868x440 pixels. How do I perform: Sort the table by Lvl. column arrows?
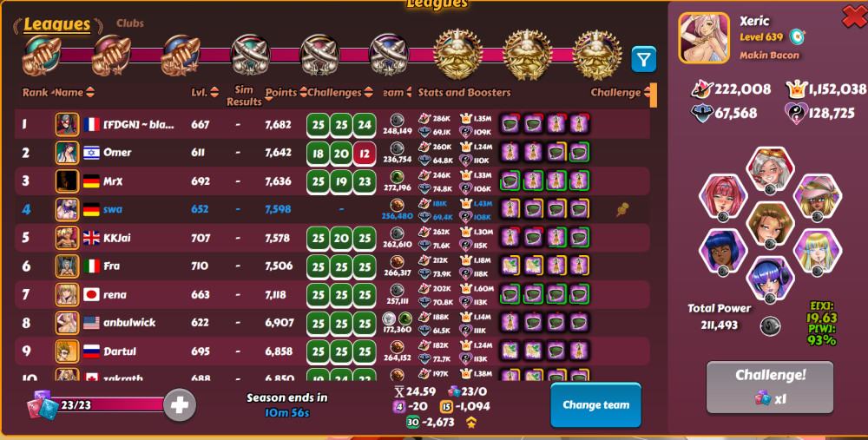(x=214, y=93)
